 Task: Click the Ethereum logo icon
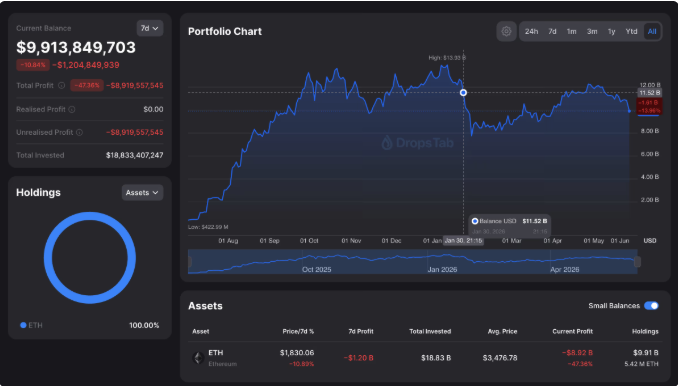click(198, 358)
